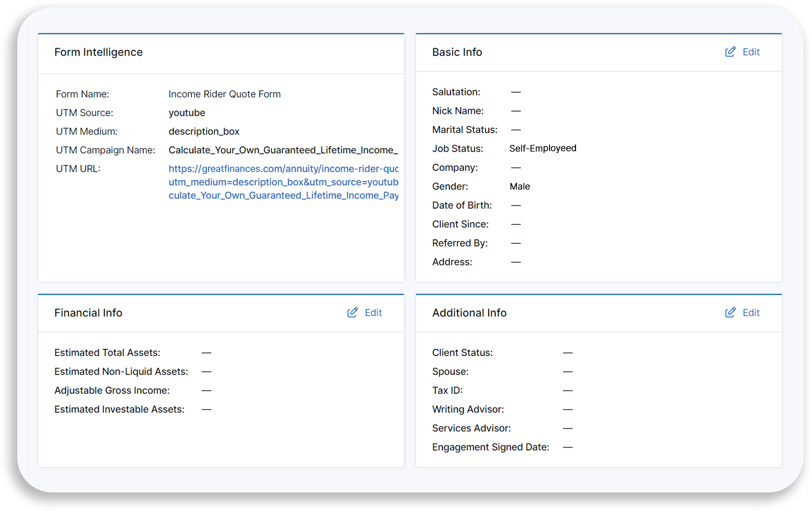Viewport: 812px width, 511px height.
Task: Select the Edit link in the Basic Info card
Action: (x=751, y=51)
